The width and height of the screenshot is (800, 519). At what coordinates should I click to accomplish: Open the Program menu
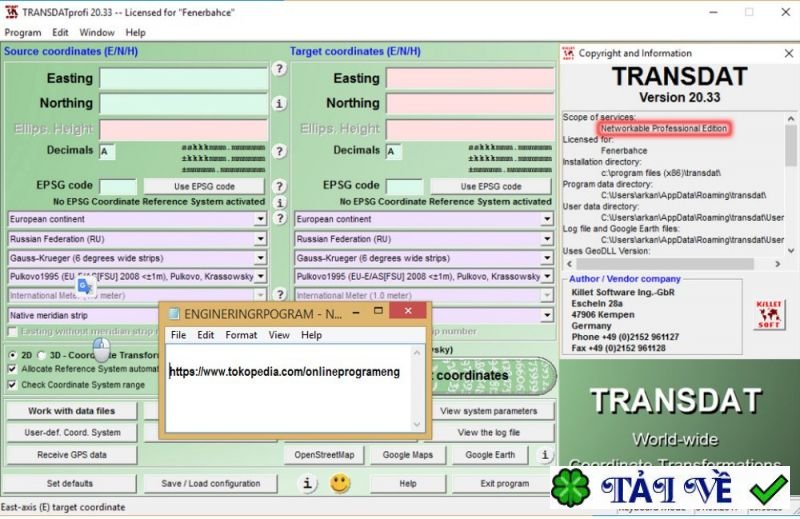[x=23, y=33]
